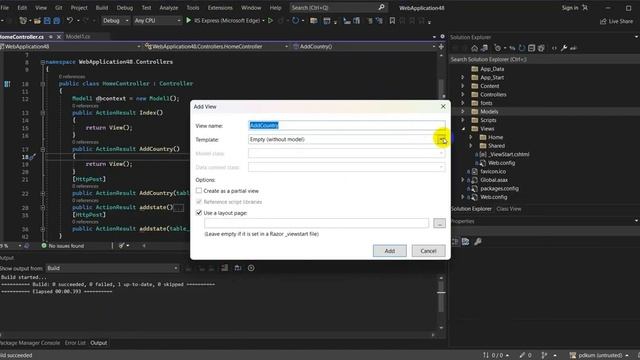The image size is (640, 360).
Task: Open the Tools menu
Action: click(x=193, y=8)
